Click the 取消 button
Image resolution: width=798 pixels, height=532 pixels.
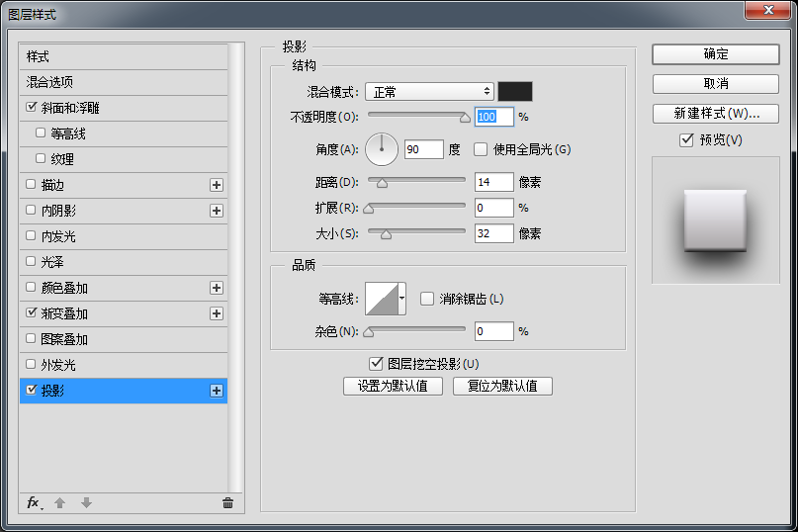[x=716, y=83]
